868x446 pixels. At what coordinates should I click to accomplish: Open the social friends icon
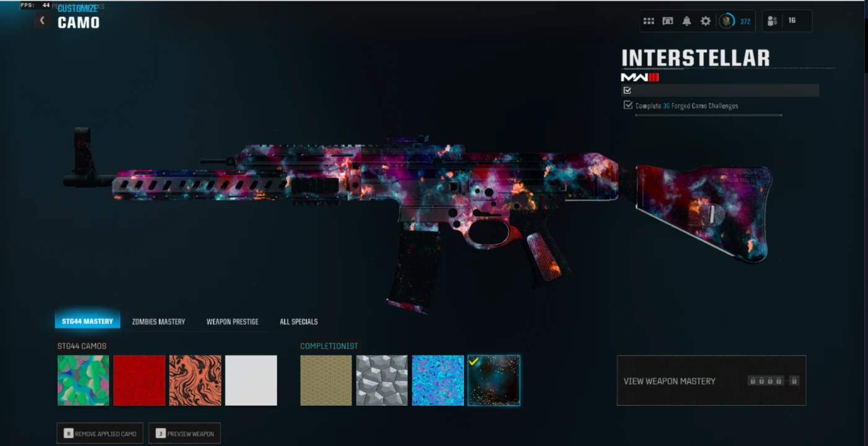tap(772, 21)
